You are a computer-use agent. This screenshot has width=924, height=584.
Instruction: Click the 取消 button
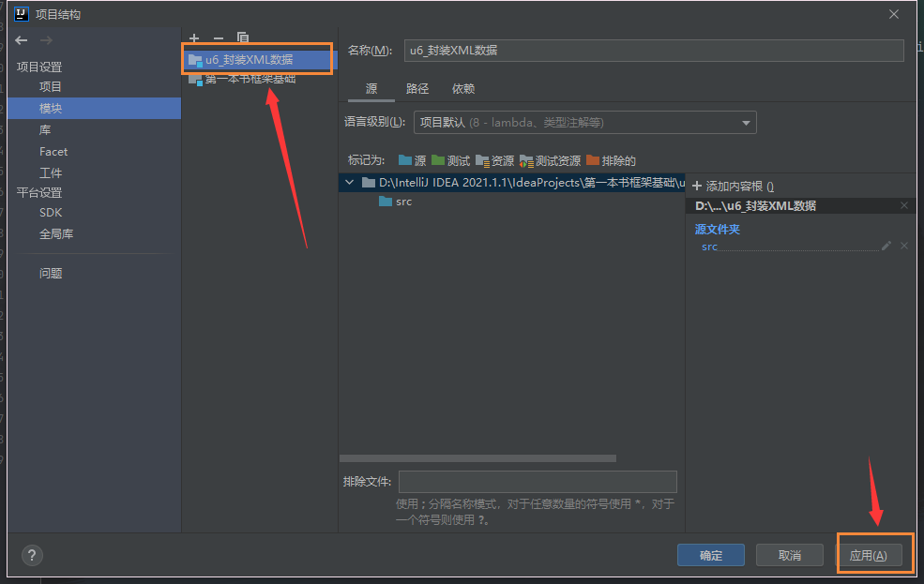pyautogui.click(x=790, y=555)
